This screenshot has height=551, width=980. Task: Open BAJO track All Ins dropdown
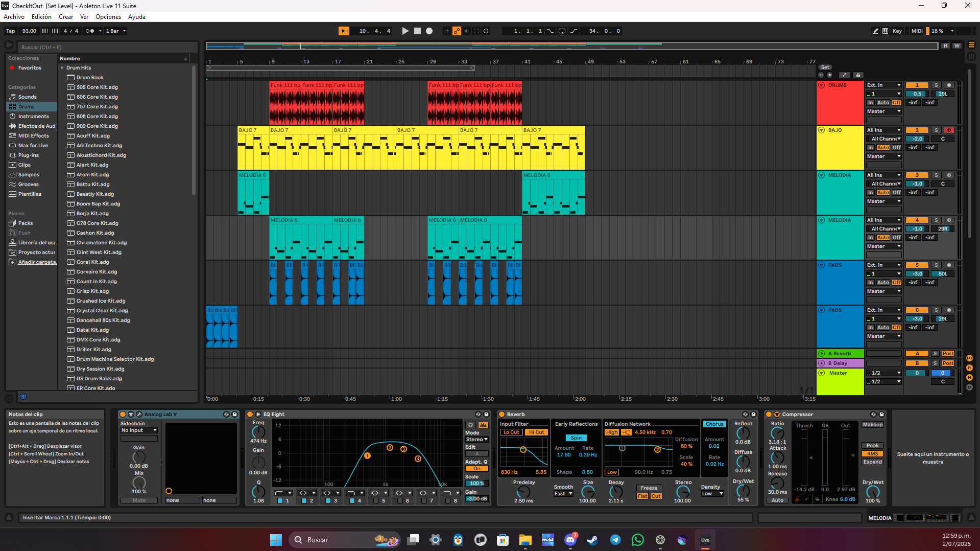pos(883,130)
